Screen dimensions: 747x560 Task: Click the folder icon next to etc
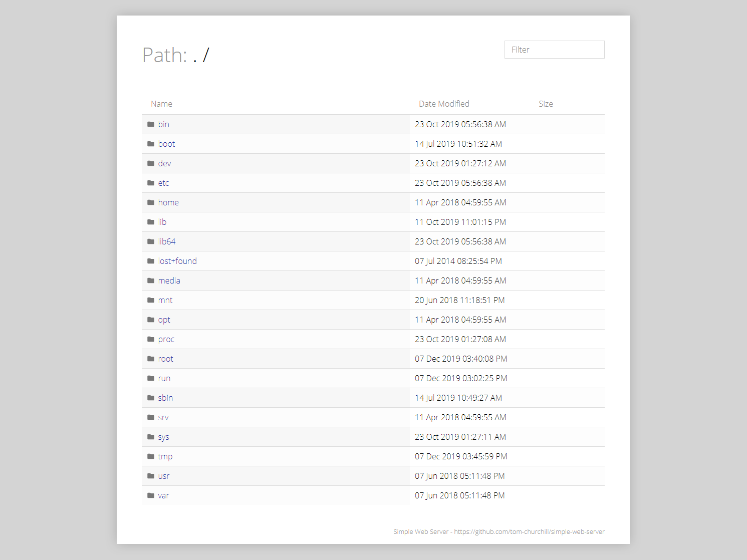pyautogui.click(x=151, y=183)
